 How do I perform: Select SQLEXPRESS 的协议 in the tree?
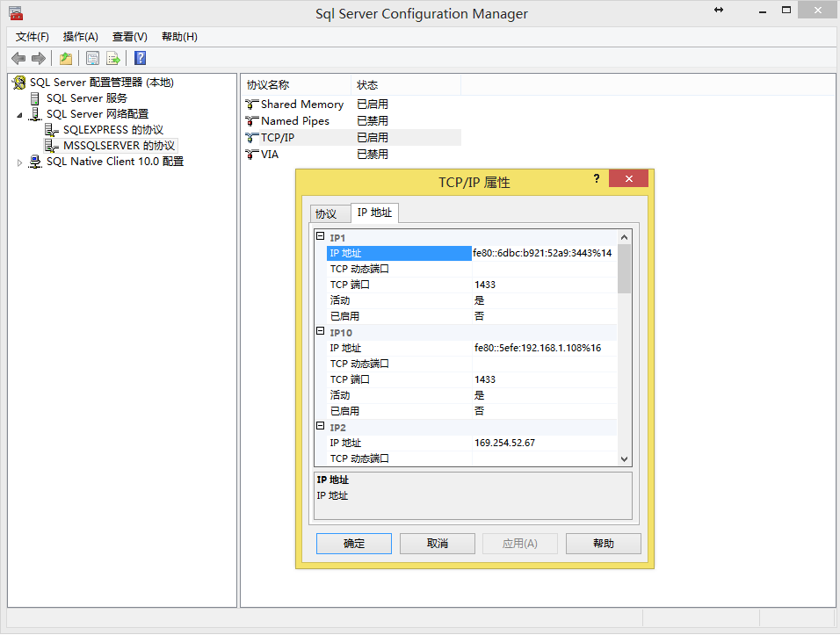tap(112, 130)
